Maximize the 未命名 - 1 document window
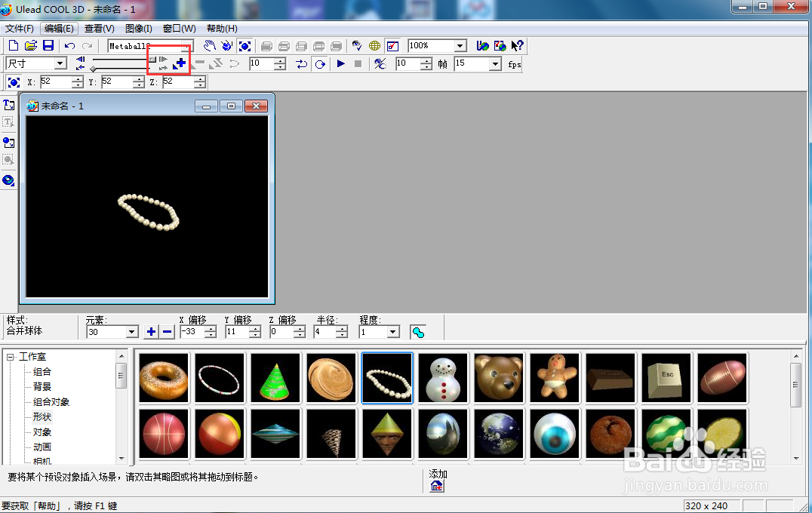 [x=231, y=106]
